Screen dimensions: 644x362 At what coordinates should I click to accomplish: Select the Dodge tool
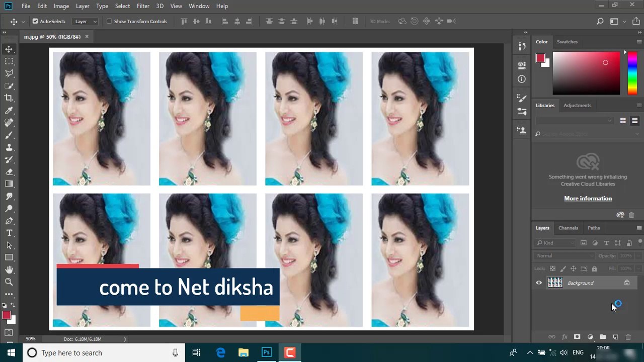[9, 209]
